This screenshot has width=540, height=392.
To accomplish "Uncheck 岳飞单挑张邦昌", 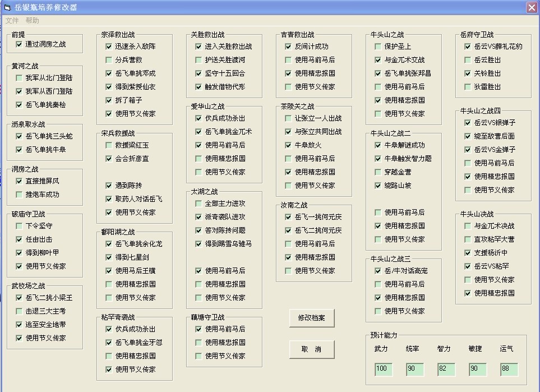I will click(378, 73).
